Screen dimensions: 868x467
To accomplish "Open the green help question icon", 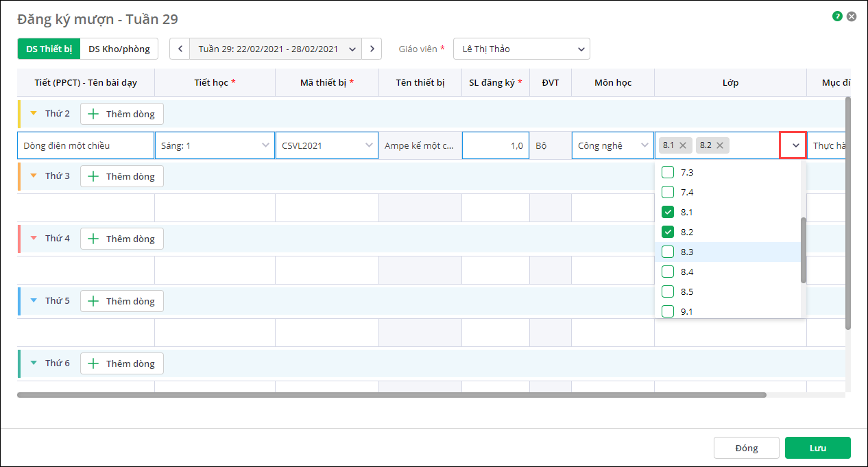I will click(x=837, y=16).
